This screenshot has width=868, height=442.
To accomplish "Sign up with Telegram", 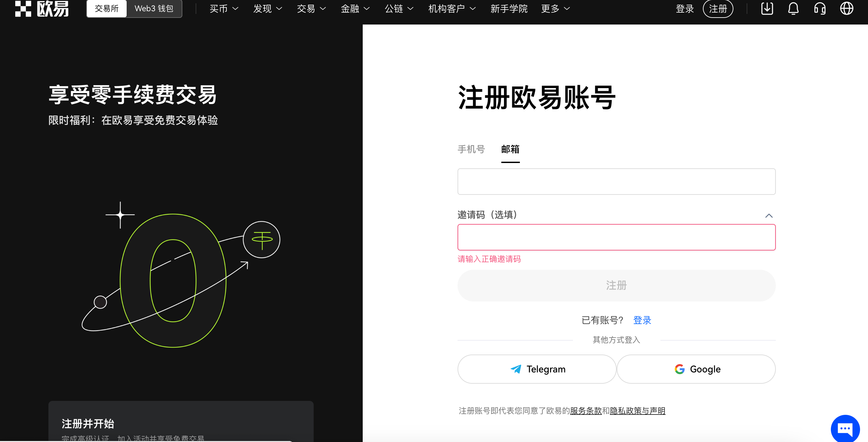I will click(x=536, y=369).
